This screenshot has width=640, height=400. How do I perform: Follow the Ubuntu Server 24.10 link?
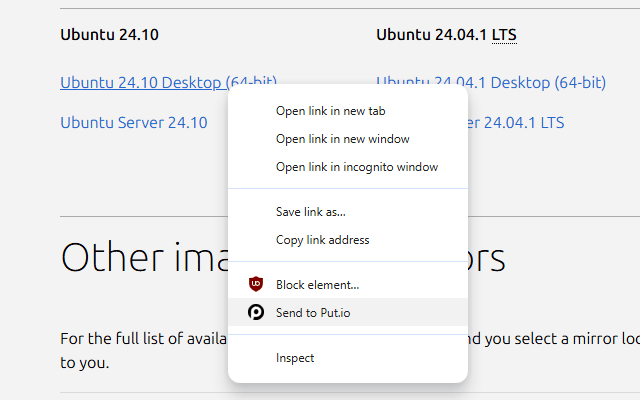(x=134, y=123)
